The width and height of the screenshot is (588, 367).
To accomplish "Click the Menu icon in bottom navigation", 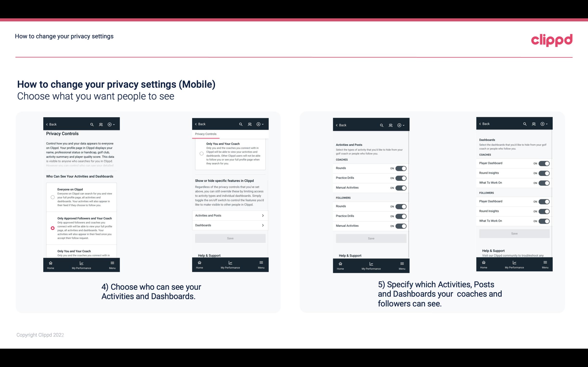I will (x=112, y=263).
